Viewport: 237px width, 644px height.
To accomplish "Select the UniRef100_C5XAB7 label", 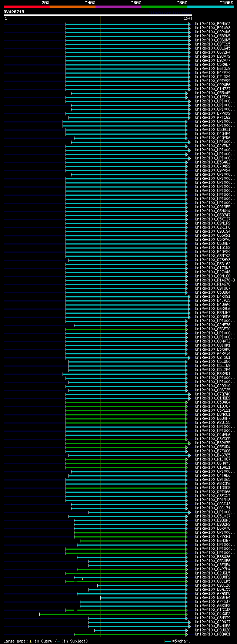I will click(x=213, y=64).
